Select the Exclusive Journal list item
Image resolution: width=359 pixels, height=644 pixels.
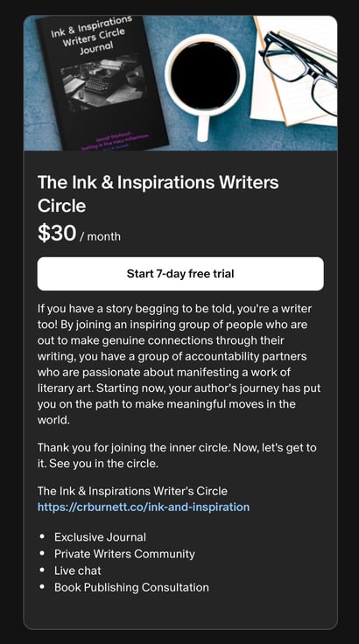pos(100,536)
